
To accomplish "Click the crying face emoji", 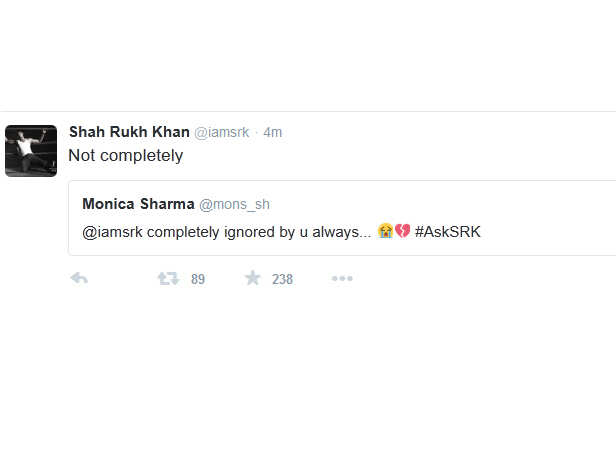I will 385,231.
